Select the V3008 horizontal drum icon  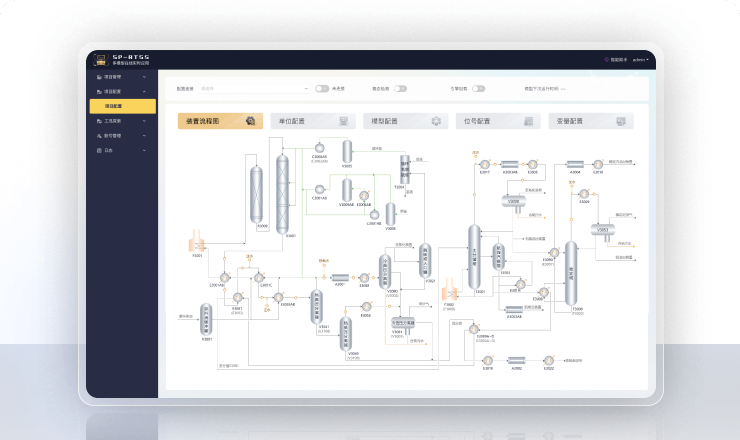[513, 202]
